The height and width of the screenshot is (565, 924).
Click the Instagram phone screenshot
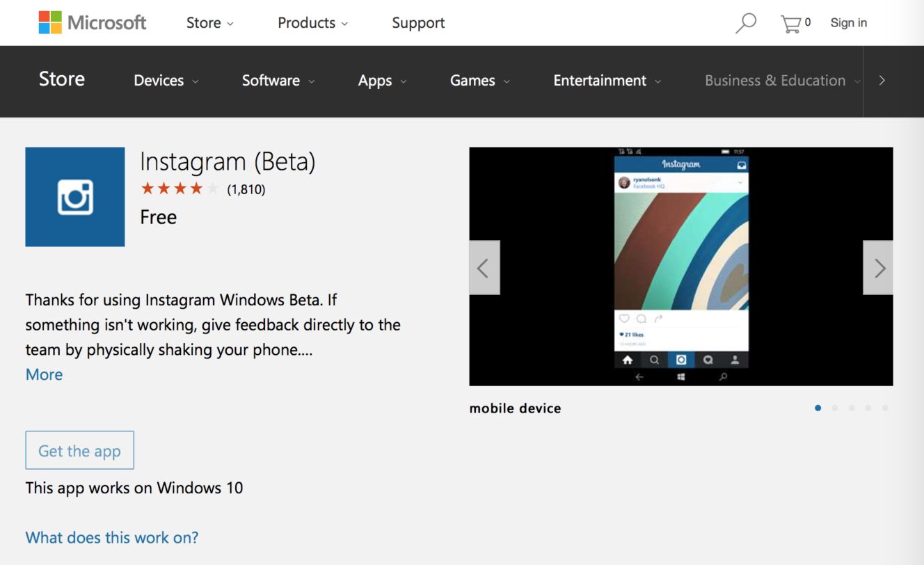(x=681, y=266)
